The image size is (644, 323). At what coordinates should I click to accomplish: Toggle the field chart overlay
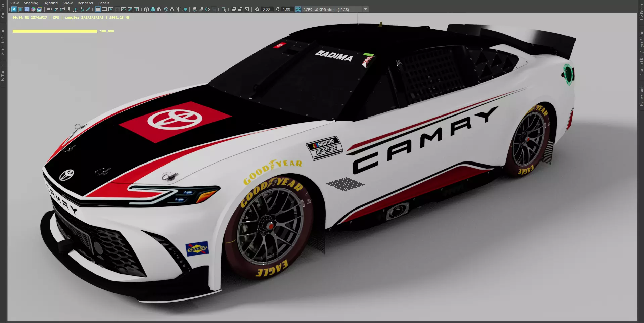tap(124, 9)
